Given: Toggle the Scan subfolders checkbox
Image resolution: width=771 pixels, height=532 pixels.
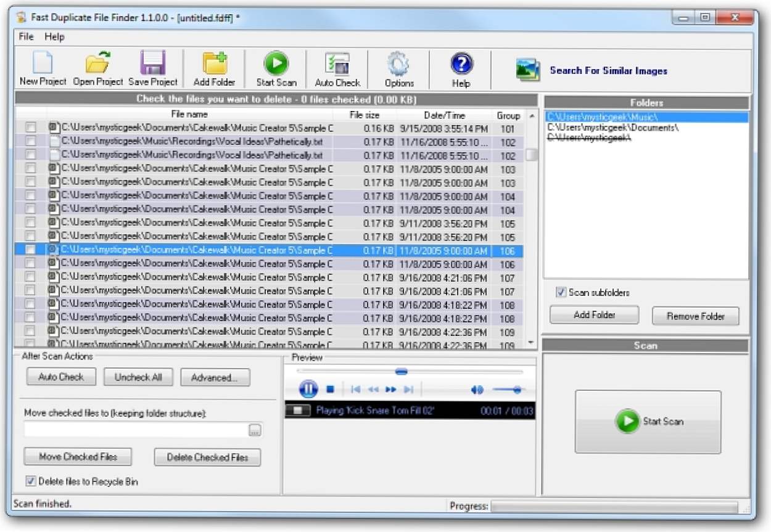Looking at the screenshot, I should pos(561,292).
